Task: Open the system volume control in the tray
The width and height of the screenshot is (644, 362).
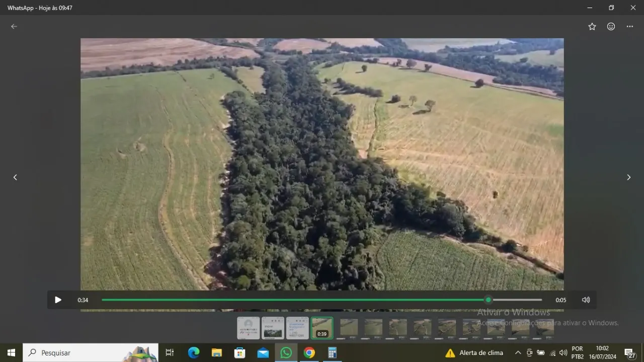Action: tap(563, 353)
